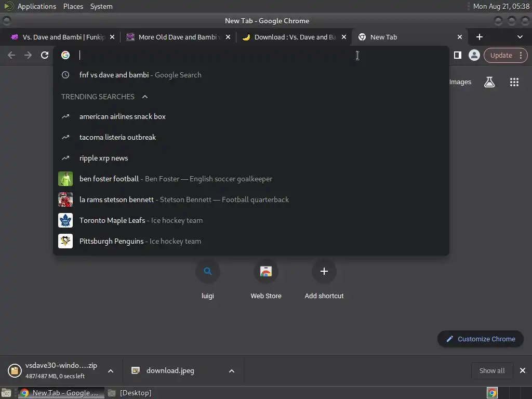Choose 'tacoma listeria outbreak' suggestion

coord(251,137)
